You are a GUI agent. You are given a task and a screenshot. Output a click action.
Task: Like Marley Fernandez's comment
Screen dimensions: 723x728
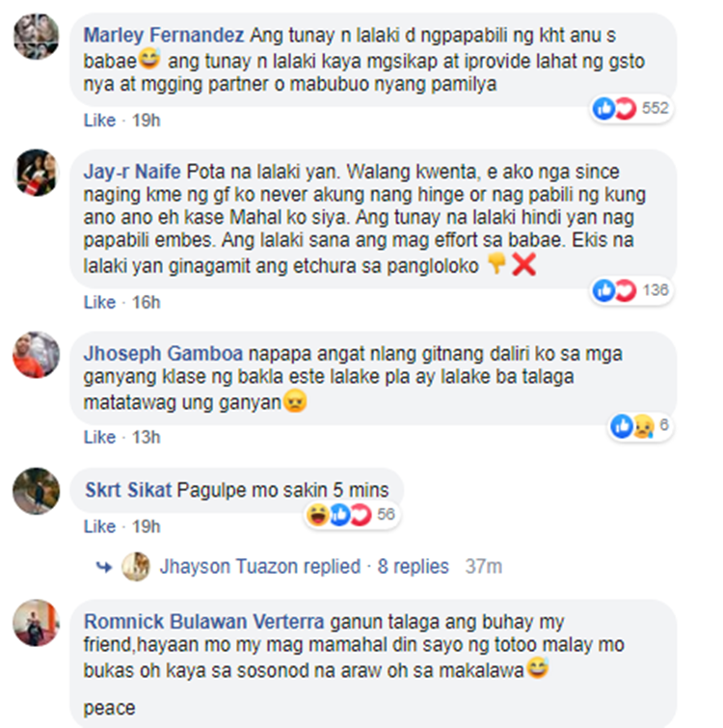[x=99, y=121]
